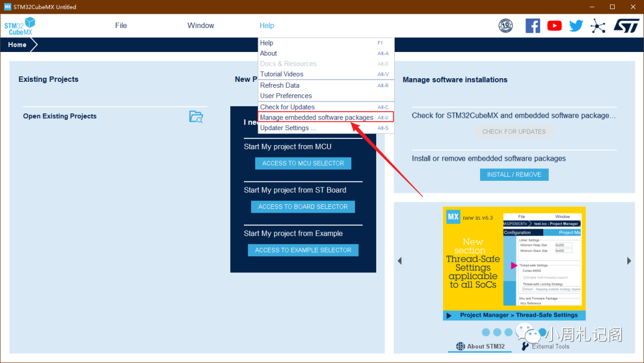Click Project Manager > Thread-Safe Settings caption
Screen dimensions: 644x363
click(519, 315)
